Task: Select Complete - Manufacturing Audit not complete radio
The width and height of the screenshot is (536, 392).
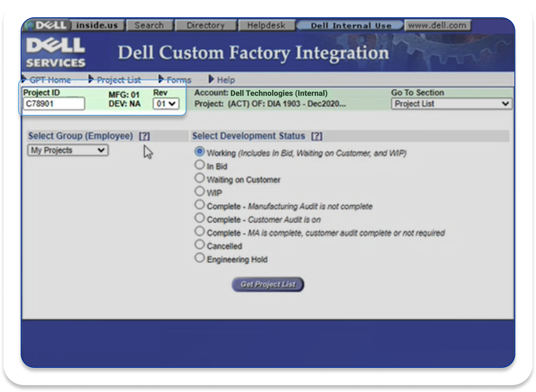Action: (200, 205)
